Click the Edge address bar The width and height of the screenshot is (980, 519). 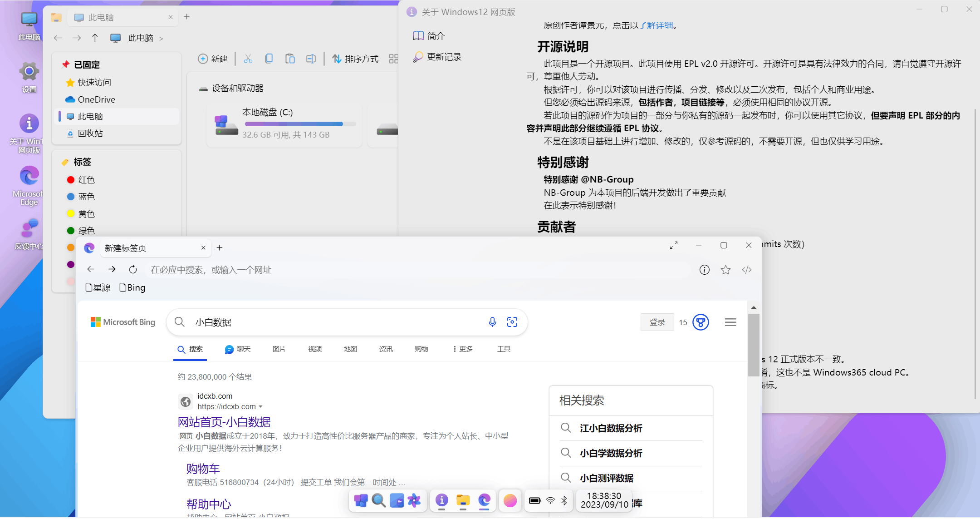[x=417, y=270]
